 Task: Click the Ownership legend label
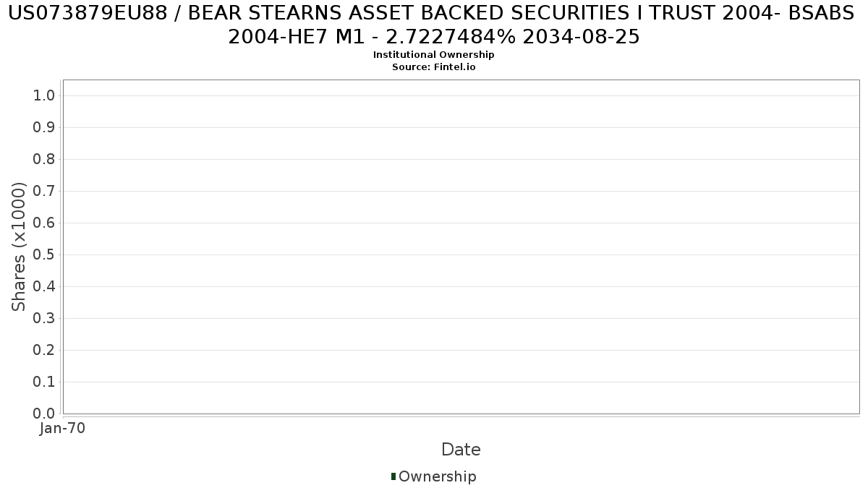tap(438, 476)
